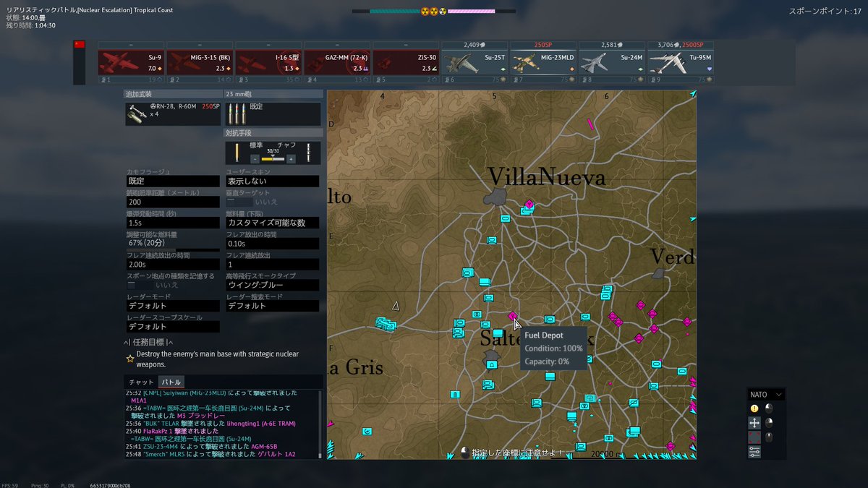868x488 pixels.
Task: Open the レーダーモード dropdown
Action: tap(173, 306)
